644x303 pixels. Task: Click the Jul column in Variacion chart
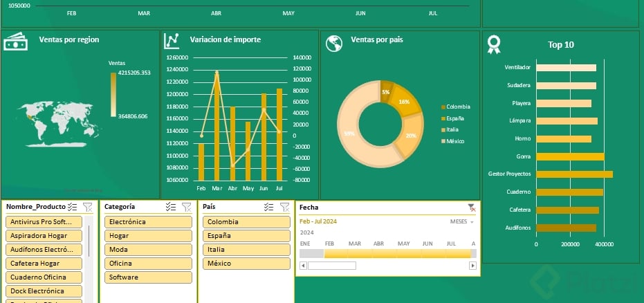(x=279, y=135)
